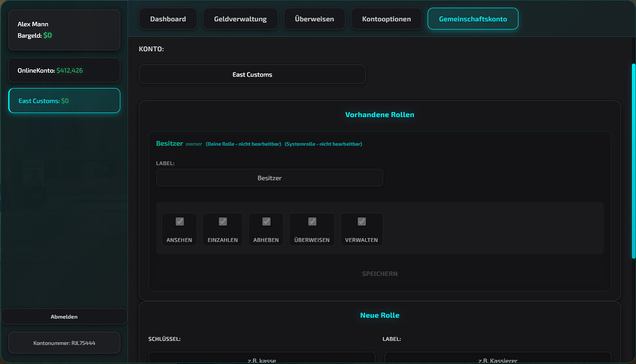Click the Alex Mann Bargeld card

click(64, 30)
